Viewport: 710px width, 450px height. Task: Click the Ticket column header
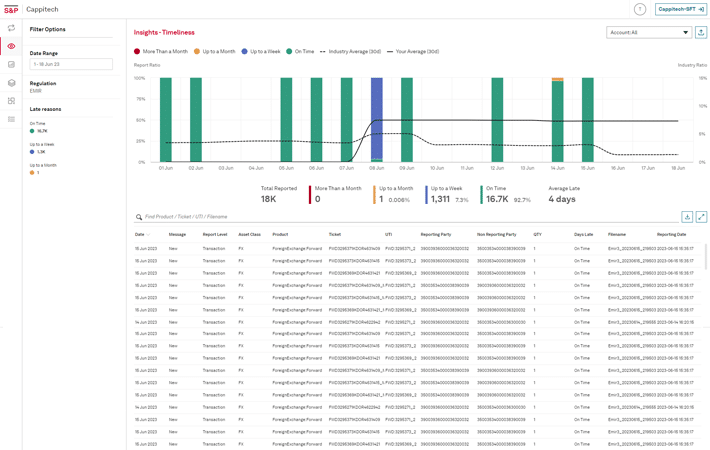(x=335, y=235)
